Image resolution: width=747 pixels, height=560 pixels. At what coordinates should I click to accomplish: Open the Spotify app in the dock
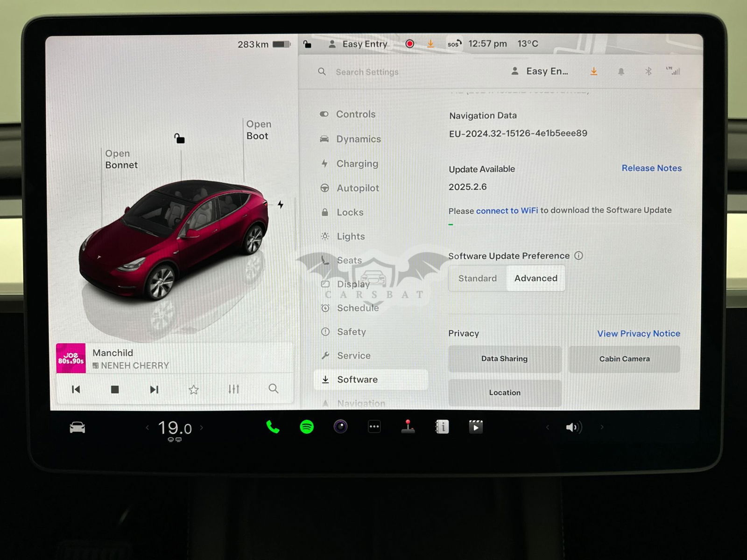coord(307,427)
